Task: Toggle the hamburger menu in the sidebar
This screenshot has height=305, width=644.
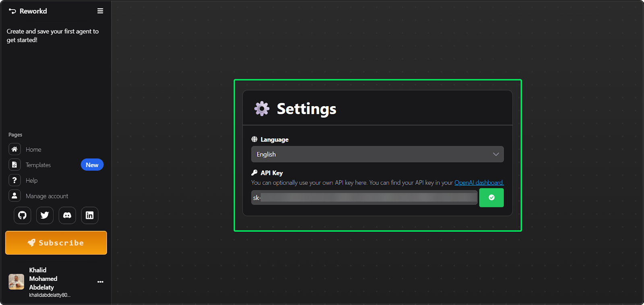Action: (x=100, y=11)
